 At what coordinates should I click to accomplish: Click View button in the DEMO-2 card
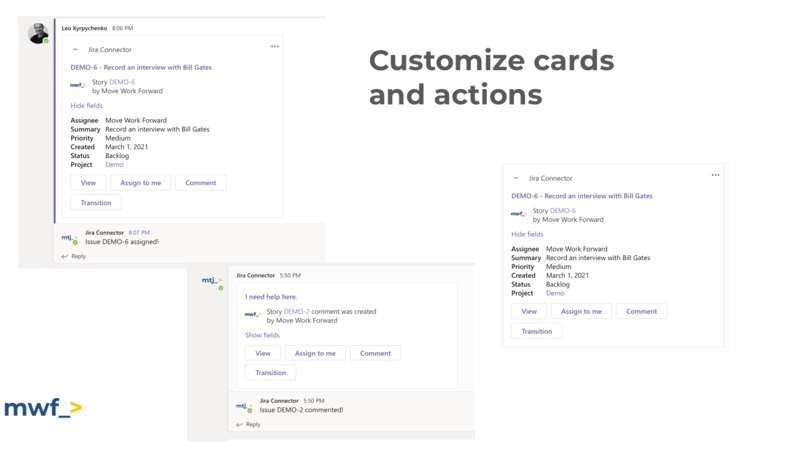coord(263,353)
